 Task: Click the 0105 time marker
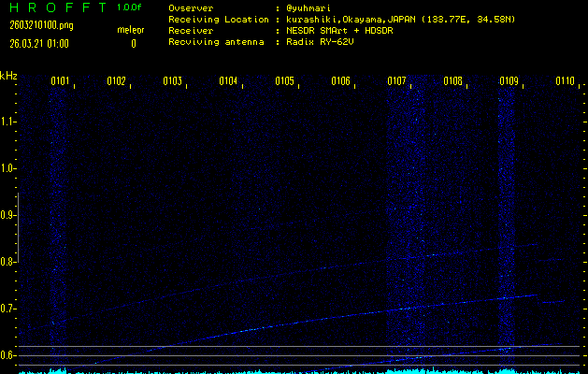point(284,81)
